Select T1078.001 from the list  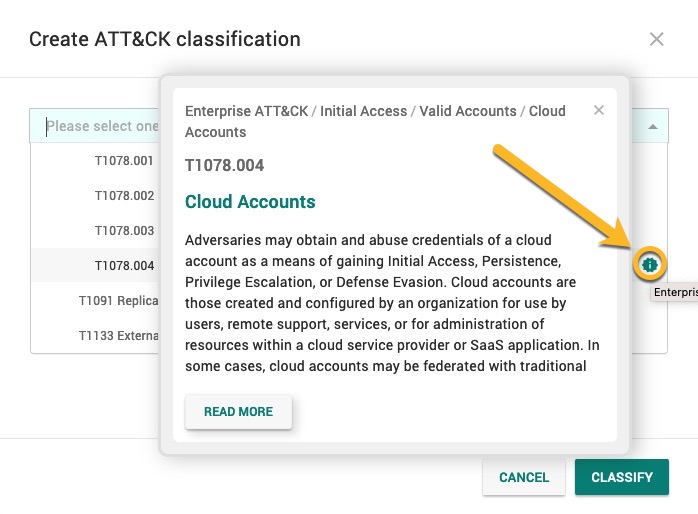(124, 161)
